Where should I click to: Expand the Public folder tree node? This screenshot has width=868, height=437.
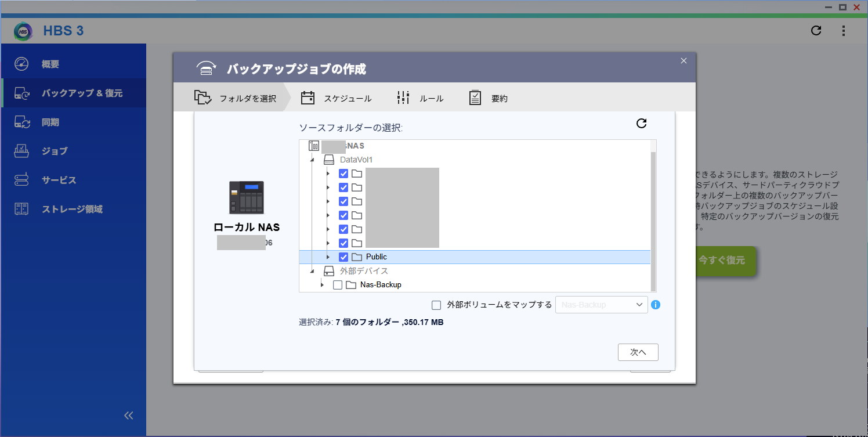click(x=328, y=257)
